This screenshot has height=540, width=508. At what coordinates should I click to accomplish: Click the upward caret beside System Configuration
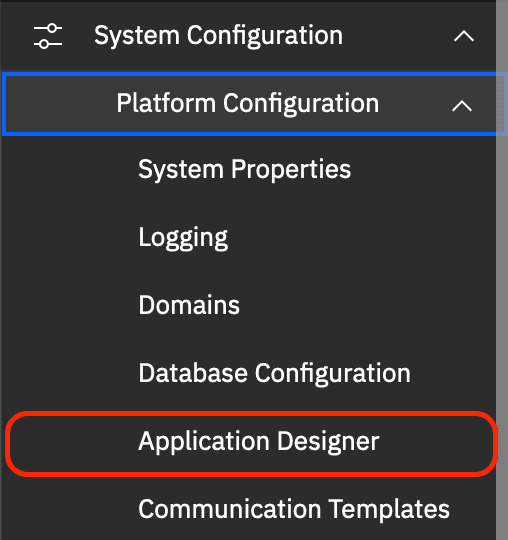[x=464, y=36]
